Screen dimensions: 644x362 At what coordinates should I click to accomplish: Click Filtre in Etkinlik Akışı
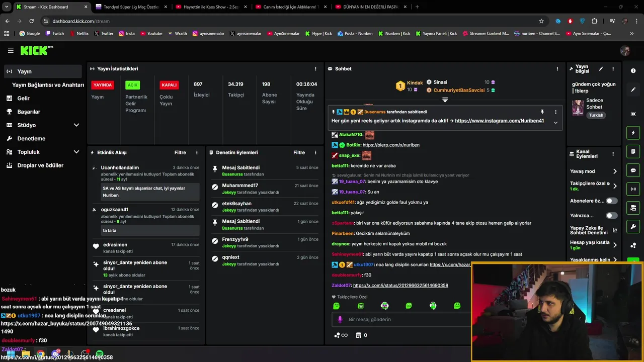180,152
